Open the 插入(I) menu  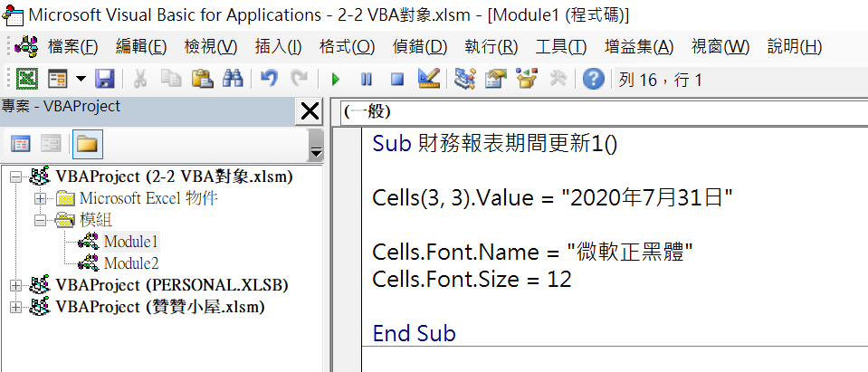pyautogui.click(x=278, y=47)
